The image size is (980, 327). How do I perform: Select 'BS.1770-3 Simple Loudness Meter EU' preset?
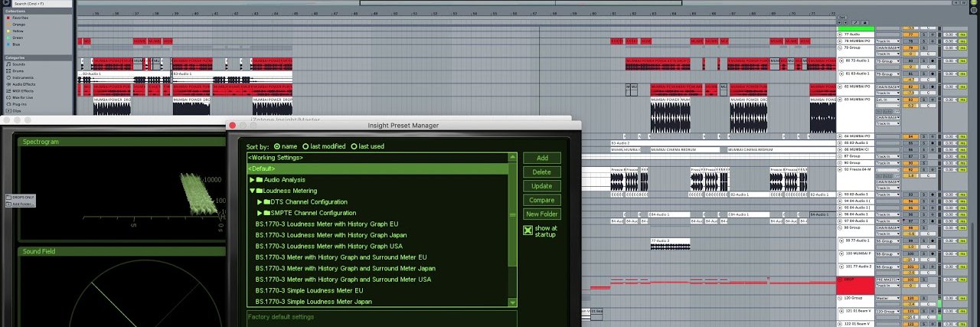coord(309,291)
